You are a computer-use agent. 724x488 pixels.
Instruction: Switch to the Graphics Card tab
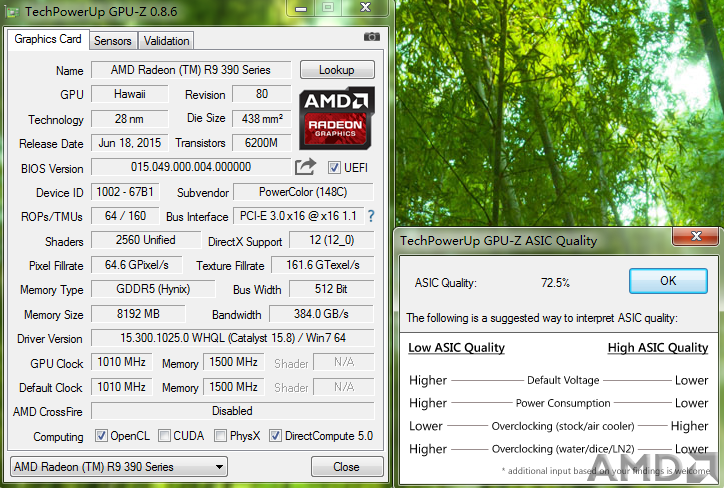(48, 39)
